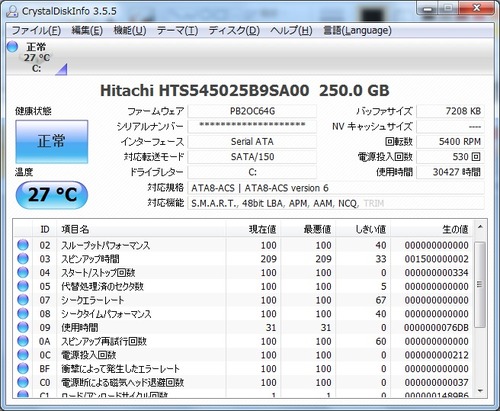Screen dimensions: 500x411
Task: Click the blue status icon for attribute 09
Action: pyautogui.click(x=23, y=327)
